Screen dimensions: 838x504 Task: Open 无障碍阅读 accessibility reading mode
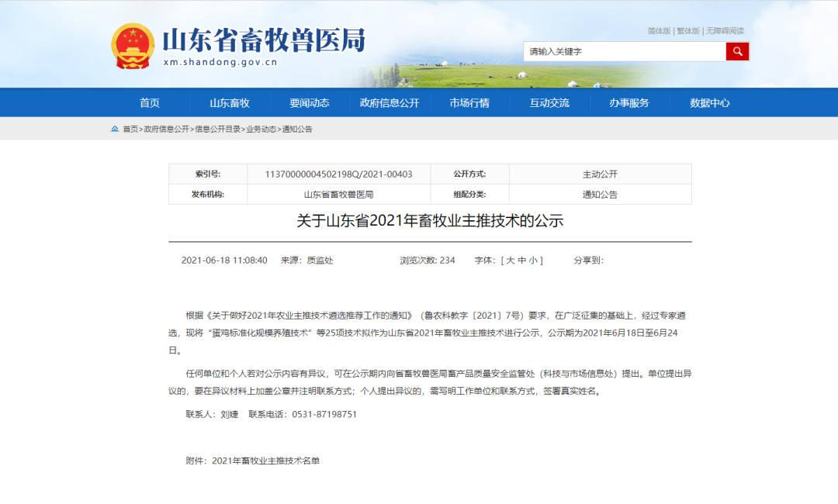click(725, 31)
